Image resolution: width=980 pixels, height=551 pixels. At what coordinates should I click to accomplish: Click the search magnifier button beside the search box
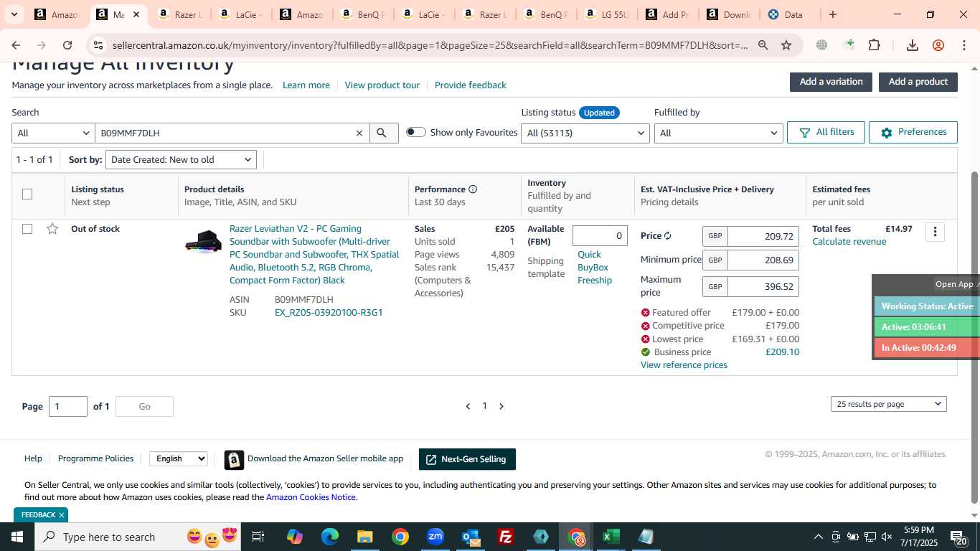point(384,133)
